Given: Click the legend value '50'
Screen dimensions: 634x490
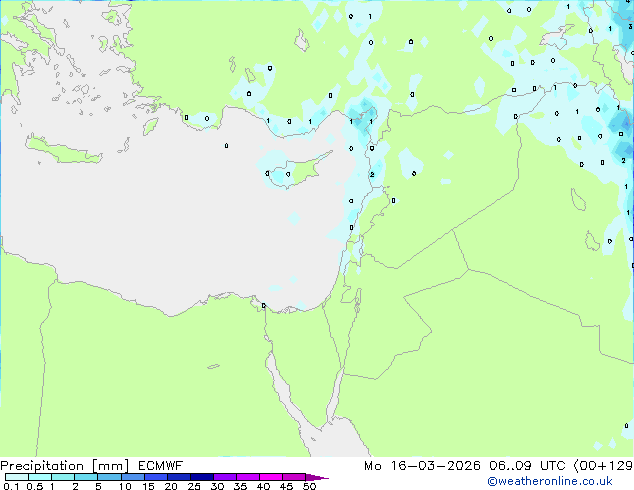Looking at the screenshot, I should (x=309, y=486).
